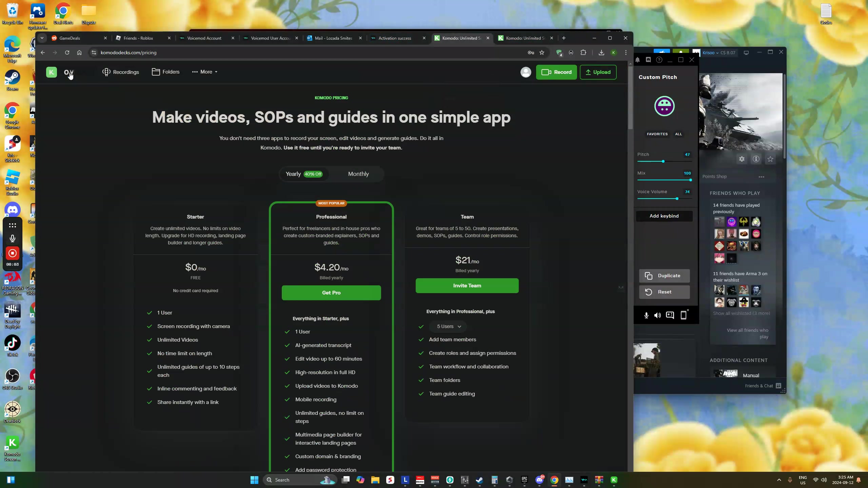Open Chrome three-dot menu

[626, 53]
